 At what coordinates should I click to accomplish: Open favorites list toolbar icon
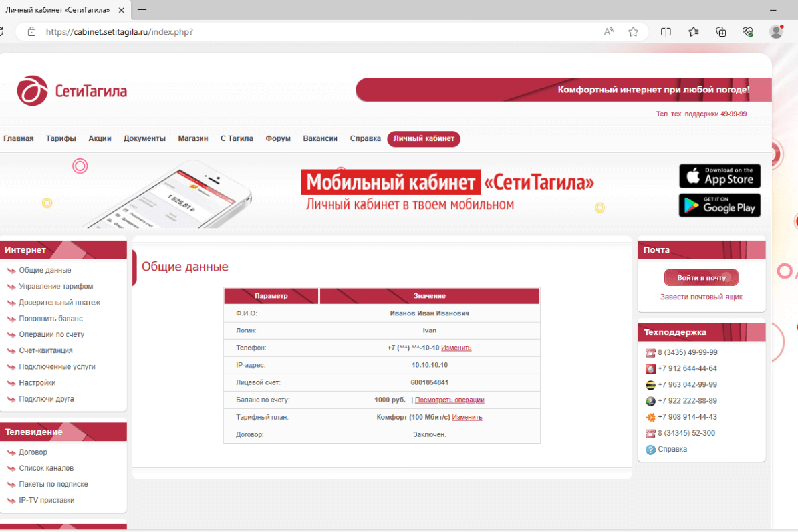coord(694,31)
